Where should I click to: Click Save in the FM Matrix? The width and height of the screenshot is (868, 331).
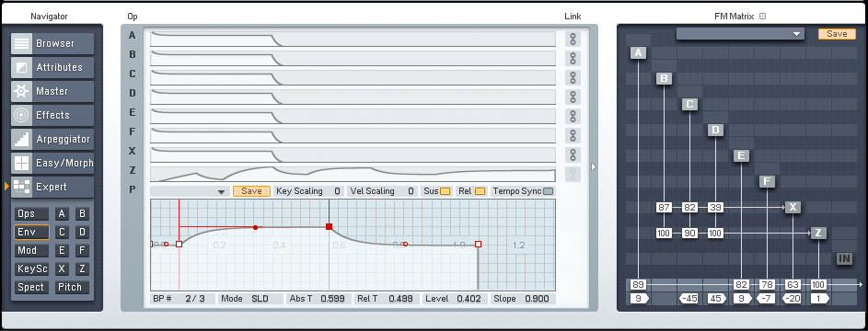coord(837,34)
